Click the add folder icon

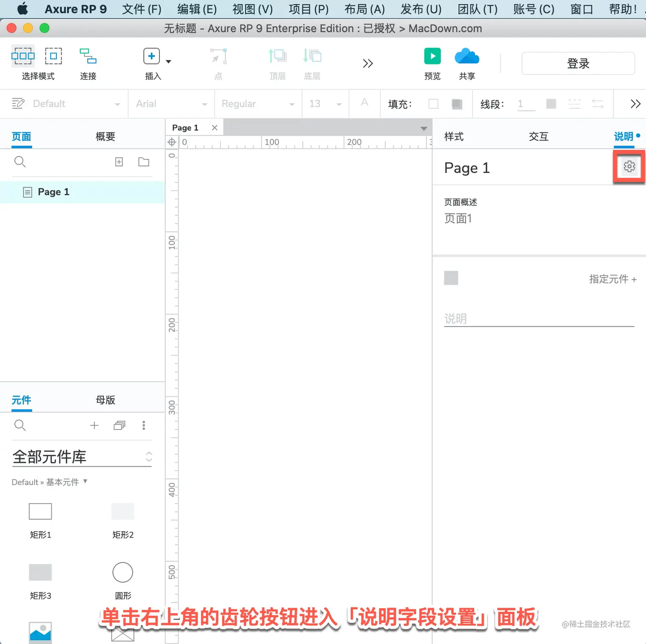(144, 162)
